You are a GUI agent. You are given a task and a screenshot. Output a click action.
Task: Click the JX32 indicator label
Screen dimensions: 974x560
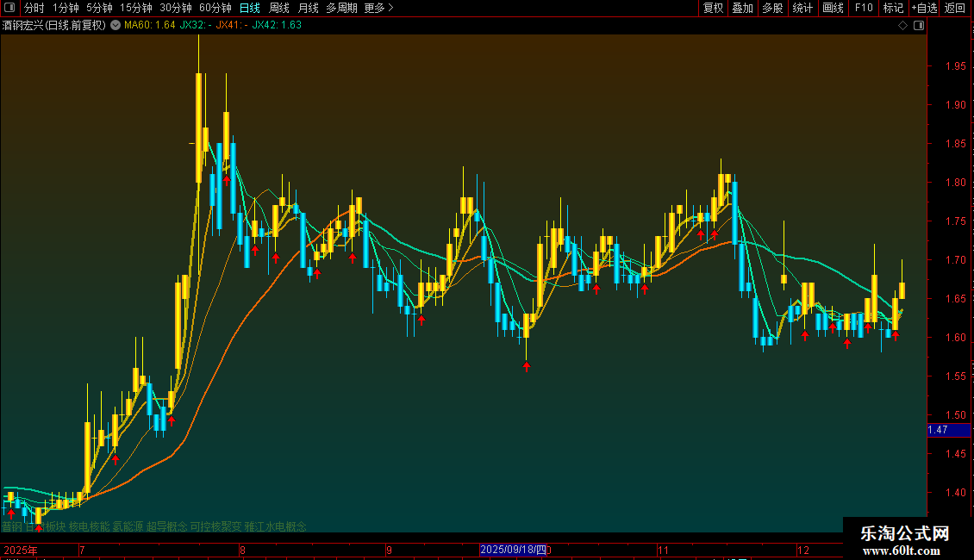196,25
